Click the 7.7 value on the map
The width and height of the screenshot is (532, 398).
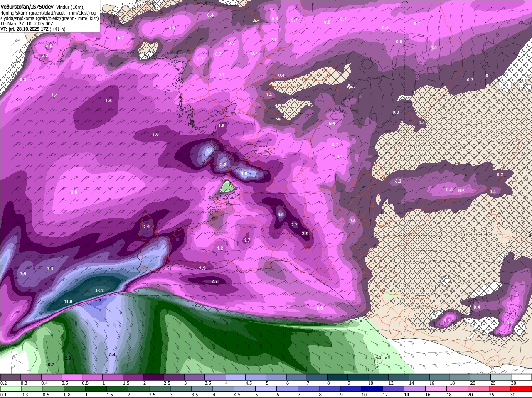(x=98, y=301)
